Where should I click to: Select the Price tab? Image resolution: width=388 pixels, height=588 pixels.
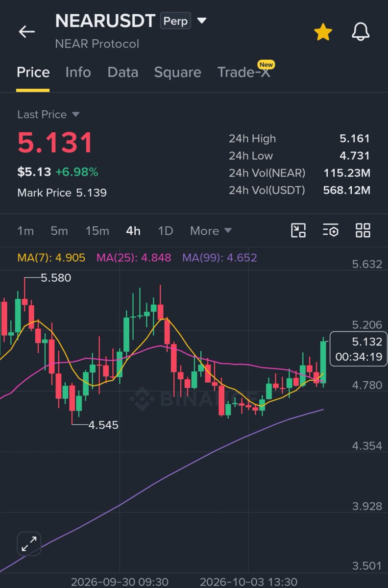(33, 73)
